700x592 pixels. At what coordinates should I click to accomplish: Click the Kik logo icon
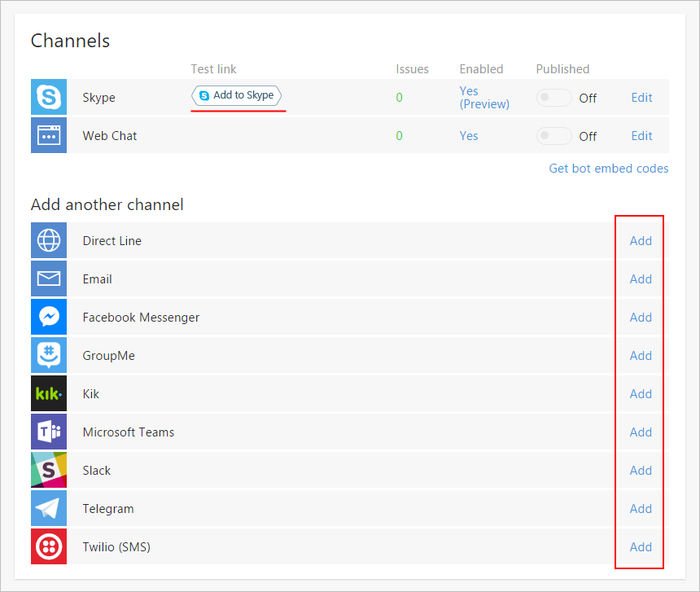coord(49,393)
